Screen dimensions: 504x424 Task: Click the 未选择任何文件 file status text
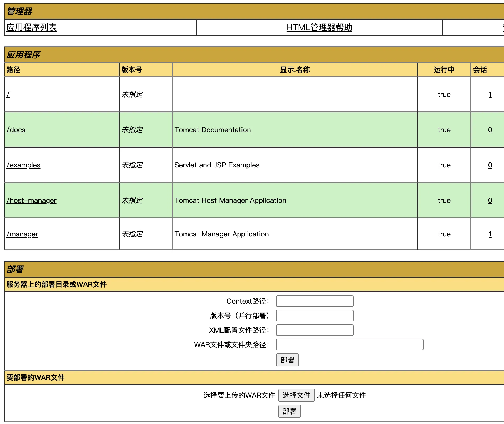pyautogui.click(x=341, y=395)
